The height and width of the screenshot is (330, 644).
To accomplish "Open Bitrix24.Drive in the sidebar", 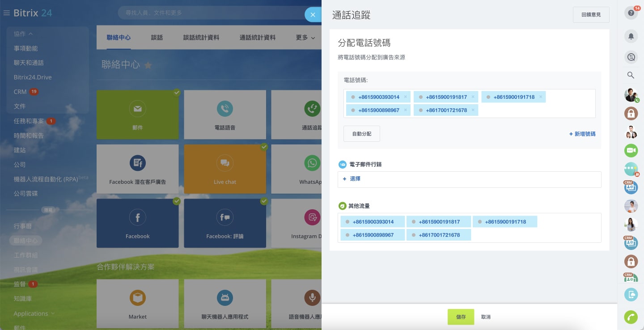I will (x=33, y=77).
